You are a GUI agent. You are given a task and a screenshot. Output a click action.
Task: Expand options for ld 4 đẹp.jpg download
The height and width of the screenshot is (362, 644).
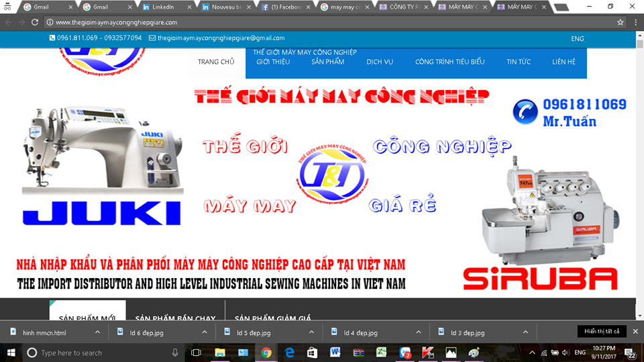(x=418, y=332)
